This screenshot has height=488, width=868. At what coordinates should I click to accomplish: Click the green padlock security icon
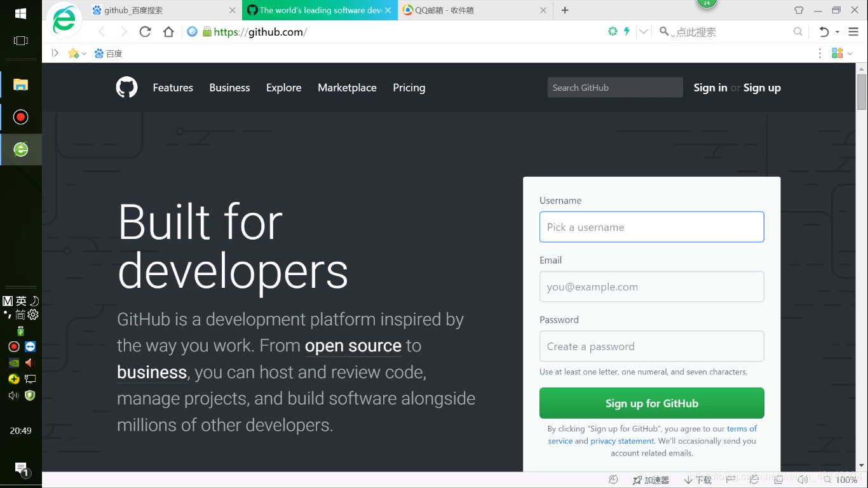207,32
